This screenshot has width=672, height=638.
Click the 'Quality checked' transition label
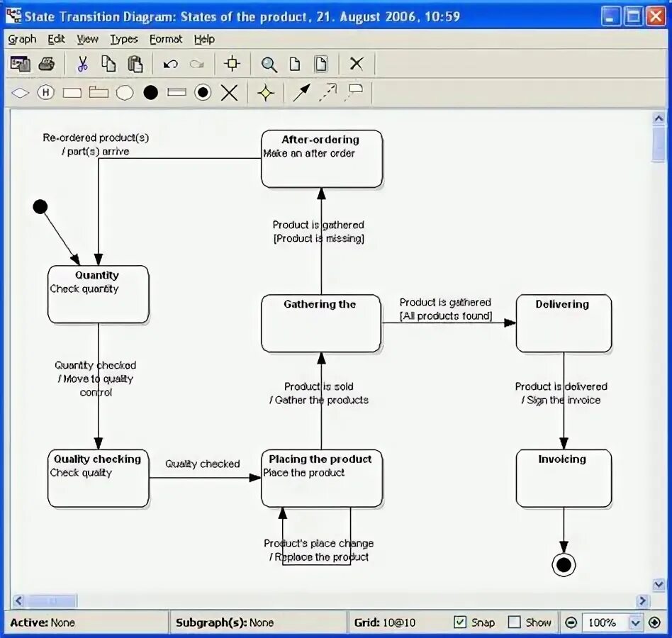point(202,464)
